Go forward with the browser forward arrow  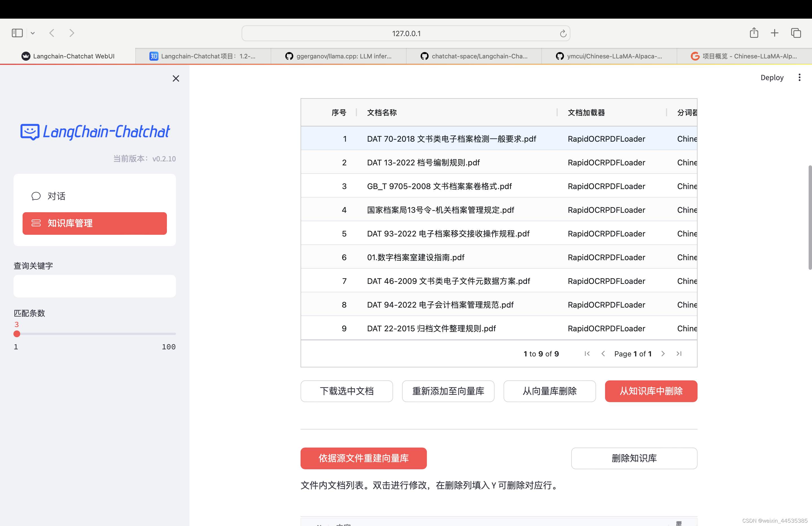72,33
